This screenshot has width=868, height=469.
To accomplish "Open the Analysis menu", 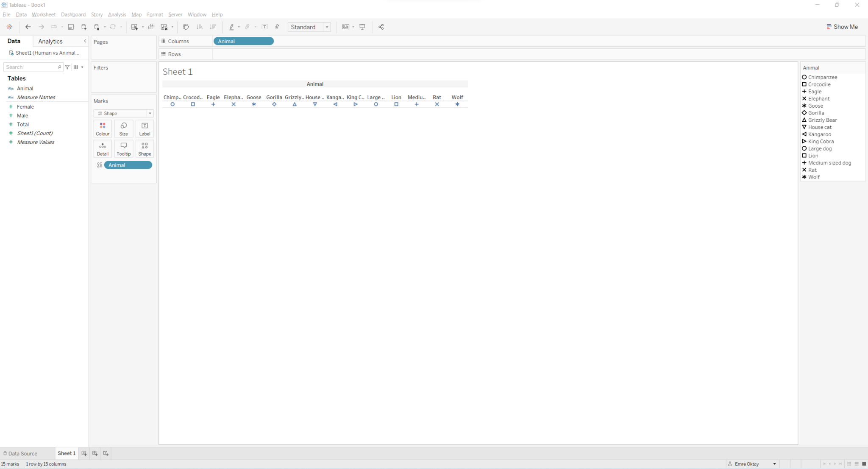I will [x=117, y=14].
